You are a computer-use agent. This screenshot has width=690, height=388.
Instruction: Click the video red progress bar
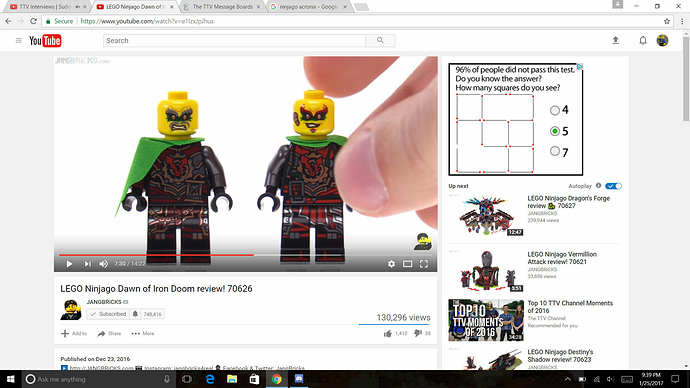tap(156, 255)
